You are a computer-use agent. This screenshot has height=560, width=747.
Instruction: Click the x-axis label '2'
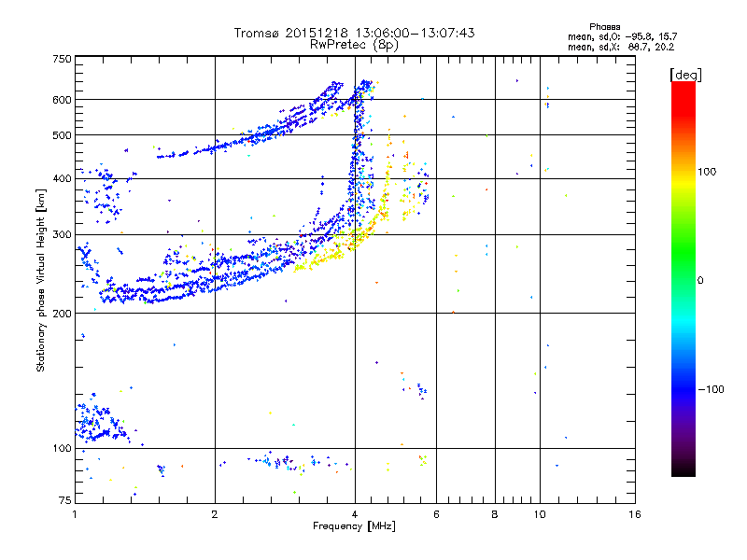tap(215, 514)
